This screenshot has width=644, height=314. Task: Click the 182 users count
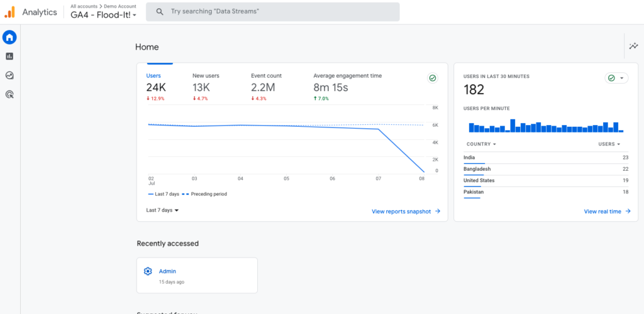pos(474,90)
